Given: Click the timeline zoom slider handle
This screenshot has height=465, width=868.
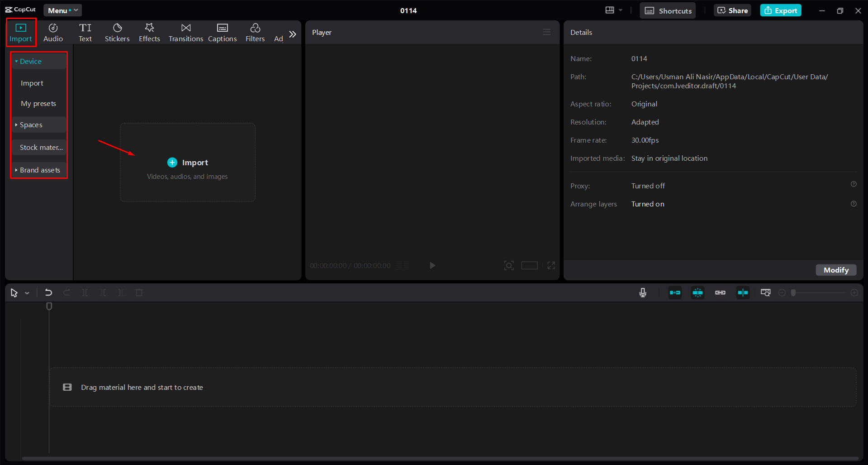Looking at the screenshot, I should pos(793,293).
